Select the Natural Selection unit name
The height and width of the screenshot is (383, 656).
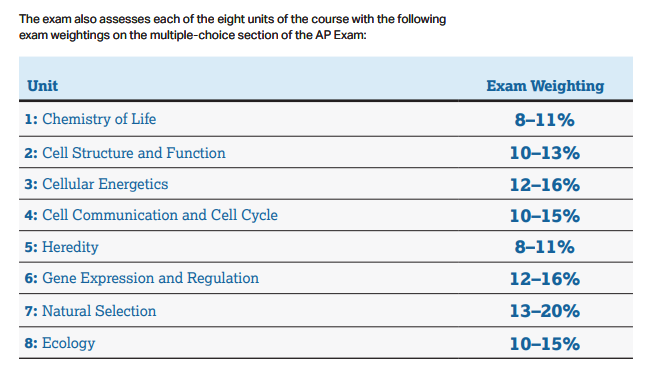[99, 311]
